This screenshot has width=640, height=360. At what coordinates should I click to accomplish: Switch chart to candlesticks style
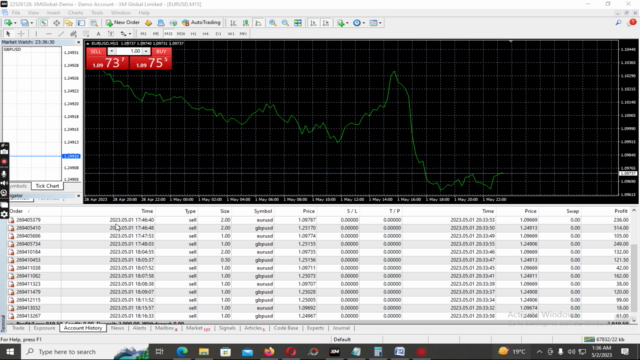[246, 23]
